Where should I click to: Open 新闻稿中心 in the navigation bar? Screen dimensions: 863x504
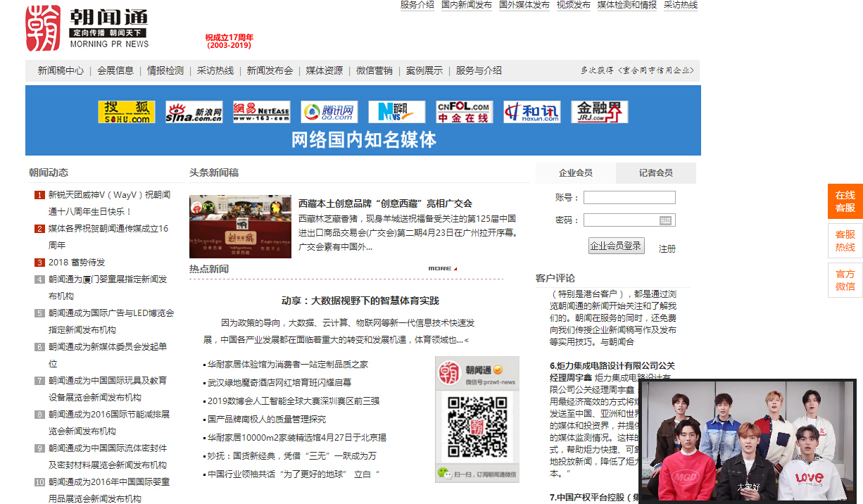coord(61,71)
